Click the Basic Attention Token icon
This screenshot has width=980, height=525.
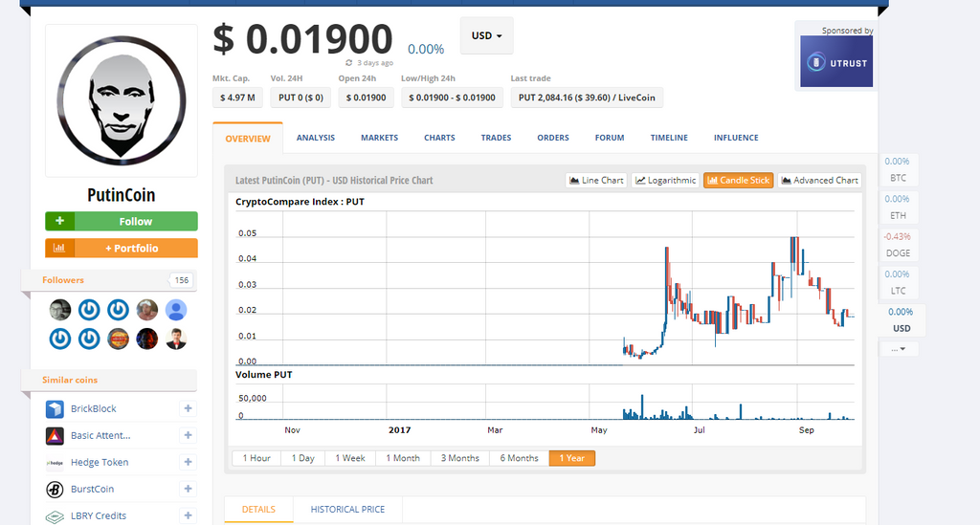point(55,436)
